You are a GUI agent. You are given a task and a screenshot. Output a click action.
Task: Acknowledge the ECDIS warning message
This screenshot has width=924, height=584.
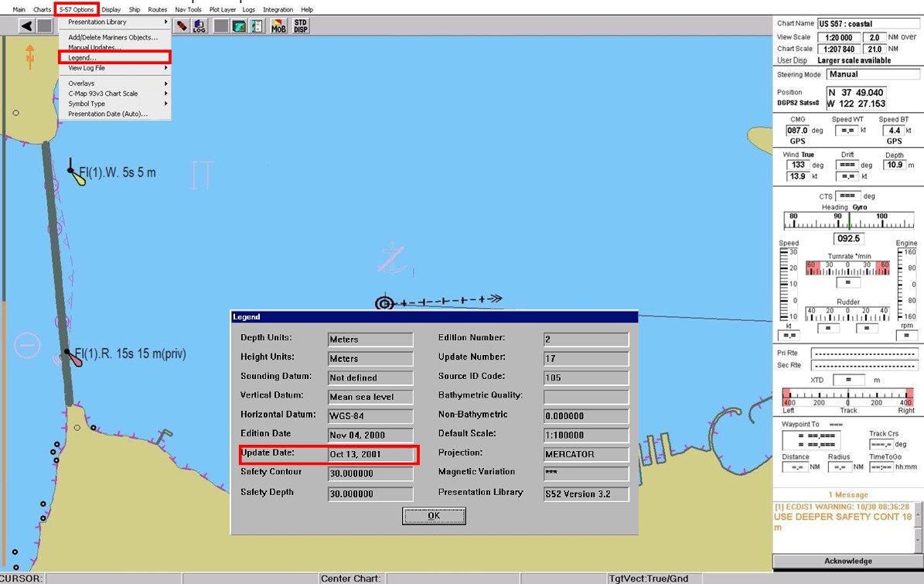pos(847,561)
